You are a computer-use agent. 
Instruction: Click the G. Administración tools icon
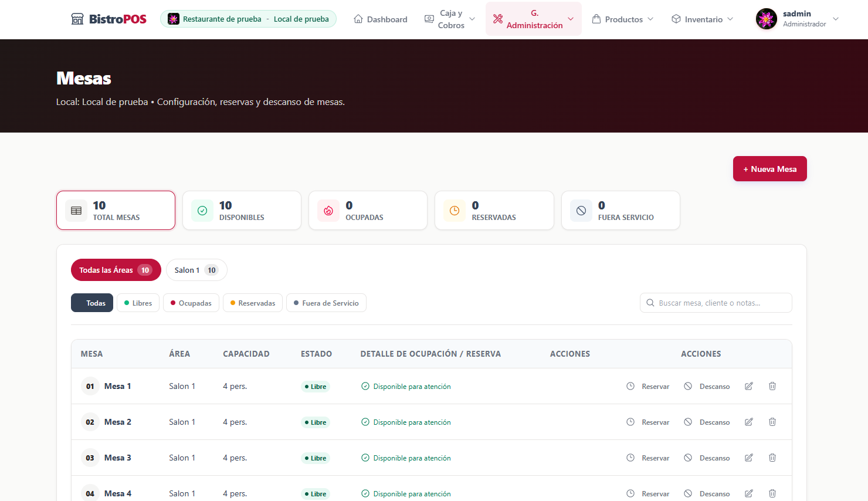click(x=498, y=19)
